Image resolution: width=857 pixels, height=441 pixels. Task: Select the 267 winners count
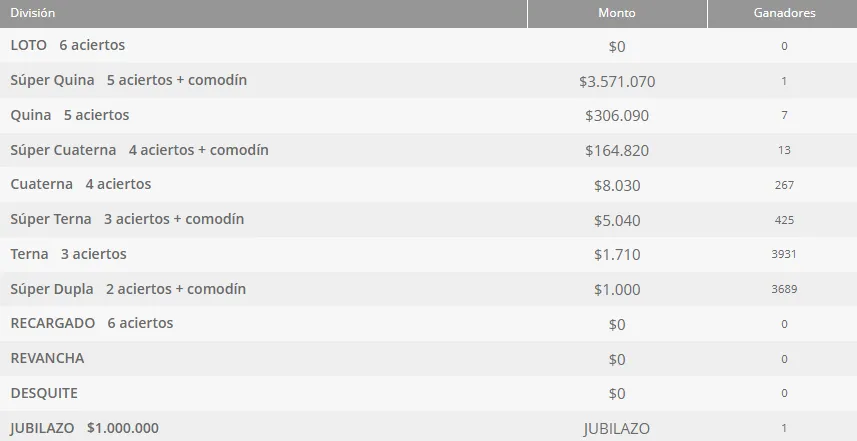pyautogui.click(x=784, y=186)
